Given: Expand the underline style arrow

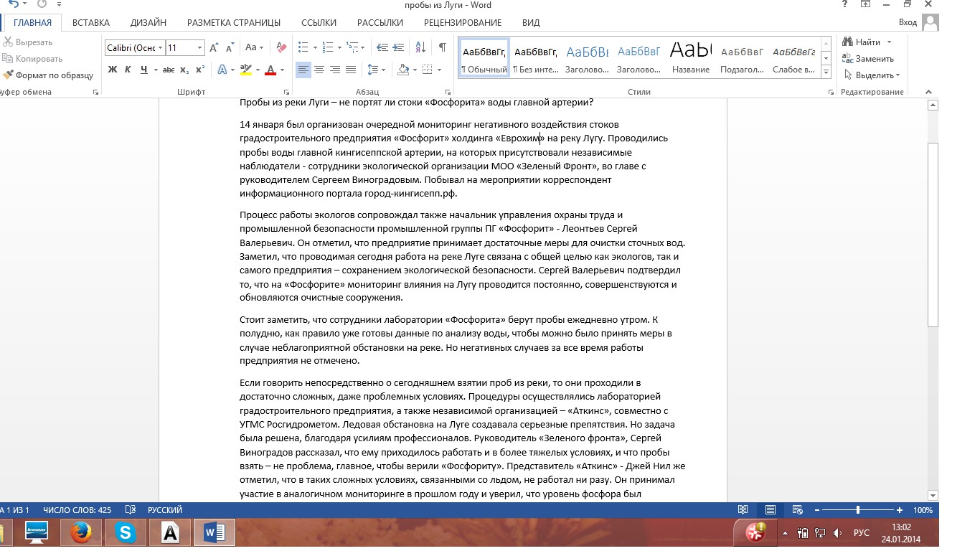Looking at the screenshot, I should tap(156, 70).
